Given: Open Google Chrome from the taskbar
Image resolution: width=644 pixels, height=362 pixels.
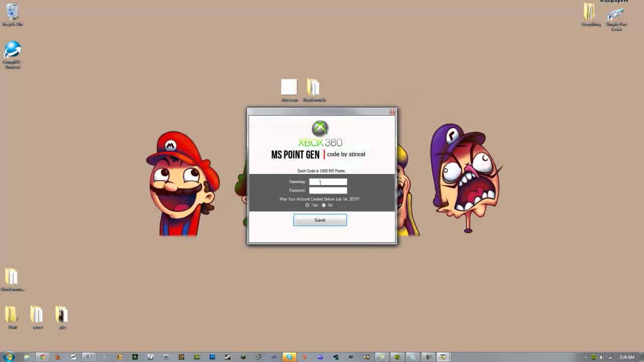Looking at the screenshot, I should point(42,357).
